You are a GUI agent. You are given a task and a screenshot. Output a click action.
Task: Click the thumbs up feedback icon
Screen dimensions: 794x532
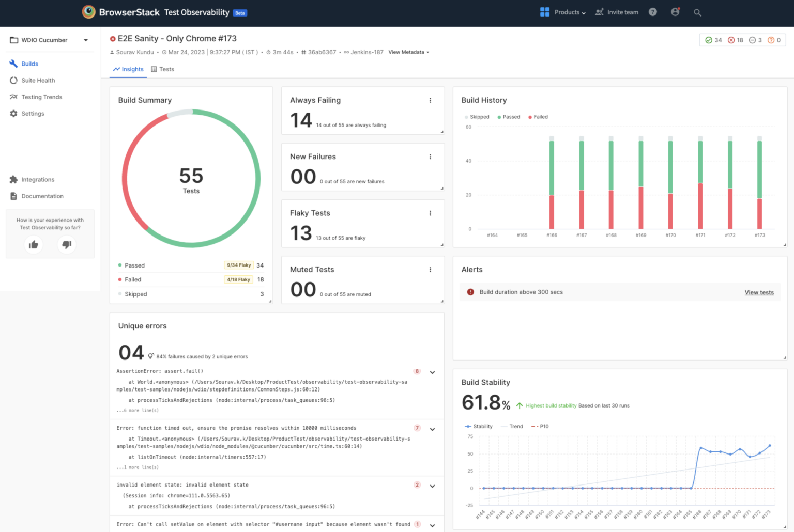click(x=34, y=244)
